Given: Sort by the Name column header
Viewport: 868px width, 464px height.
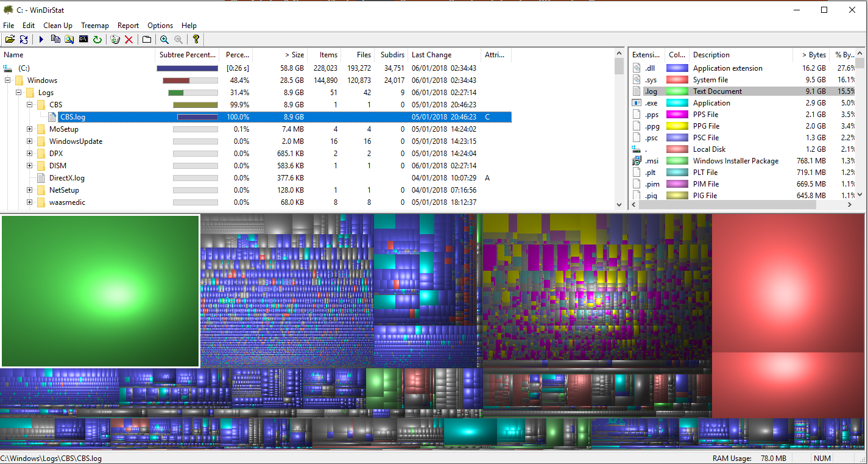Looking at the screenshot, I should [78, 55].
